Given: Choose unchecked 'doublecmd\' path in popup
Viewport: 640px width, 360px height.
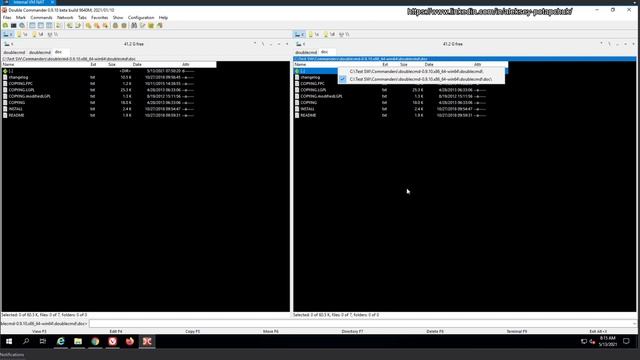Looking at the screenshot, I should pyautogui.click(x=421, y=71).
